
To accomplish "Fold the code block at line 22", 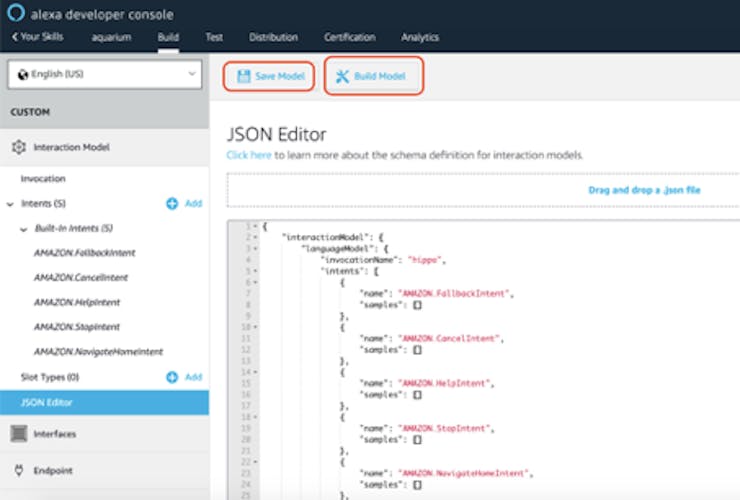I will [x=255, y=462].
